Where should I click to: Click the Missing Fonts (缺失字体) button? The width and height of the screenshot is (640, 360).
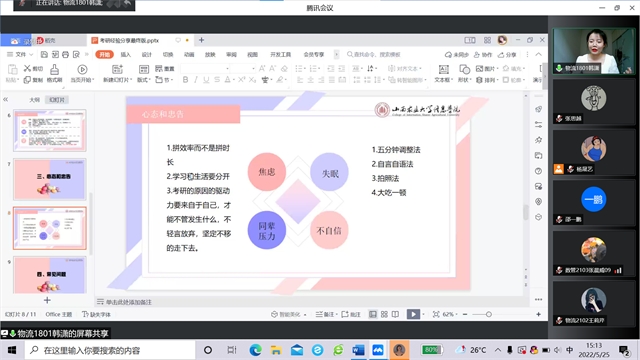tap(96, 314)
